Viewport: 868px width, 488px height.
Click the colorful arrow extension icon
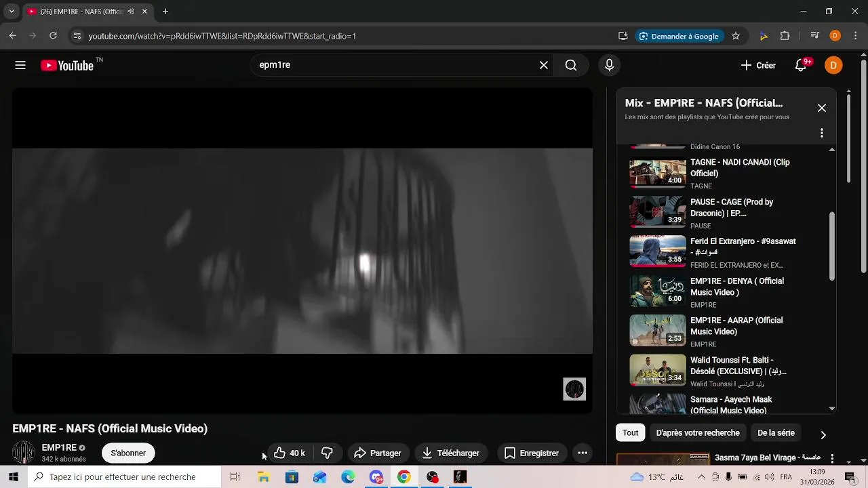tap(764, 36)
